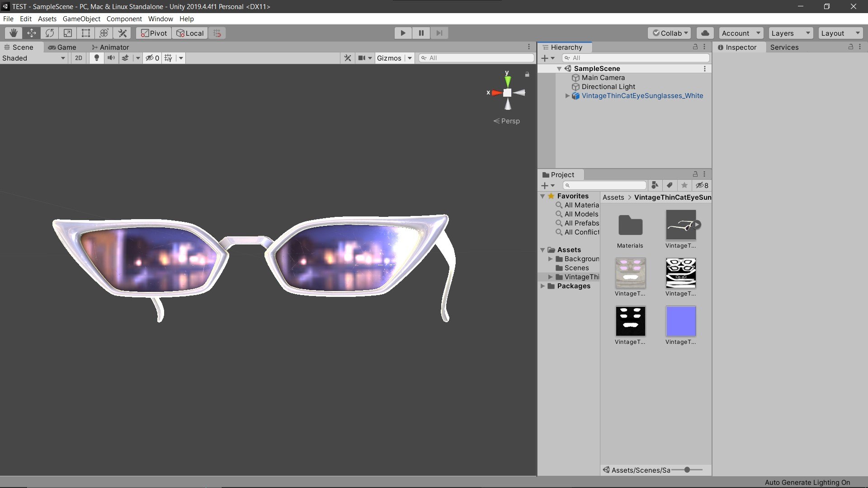
Task: Click the red X axis gizmo cone
Action: click(x=497, y=93)
